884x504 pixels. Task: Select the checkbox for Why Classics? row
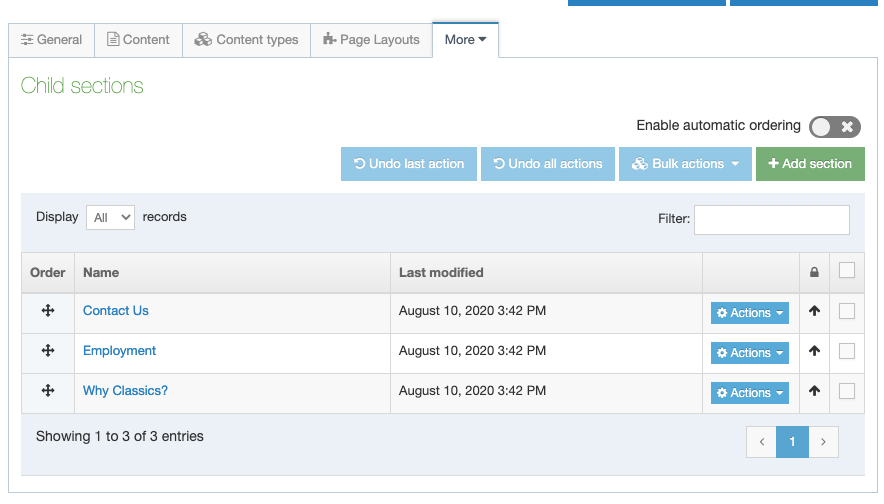tap(847, 391)
